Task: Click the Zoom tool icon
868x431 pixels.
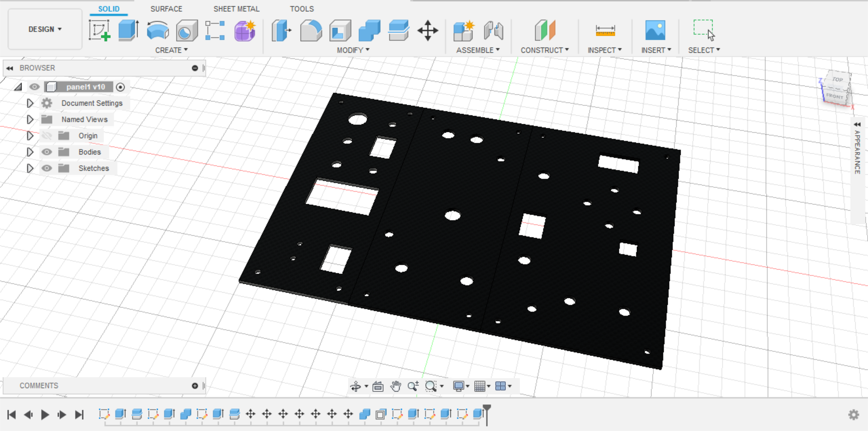Action: pos(413,386)
